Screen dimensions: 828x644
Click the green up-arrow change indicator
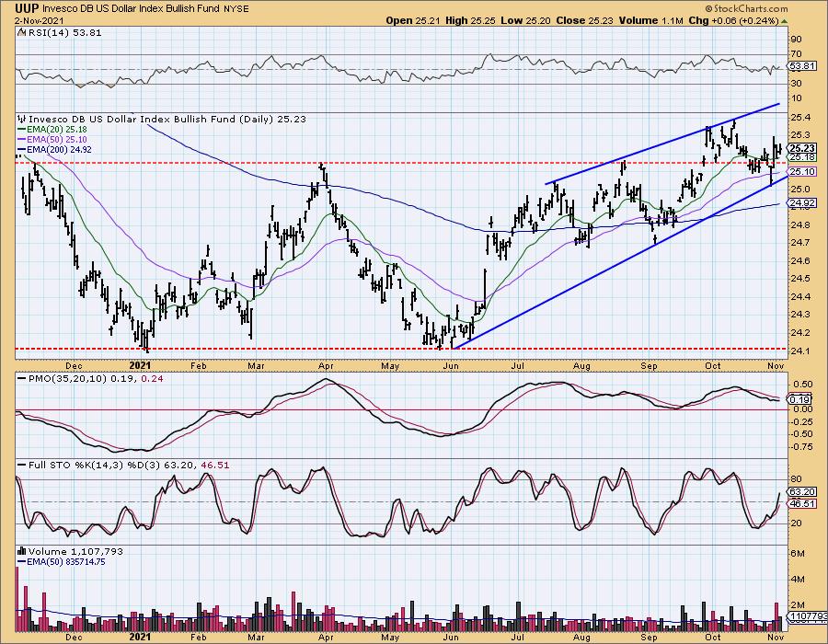[x=784, y=21]
